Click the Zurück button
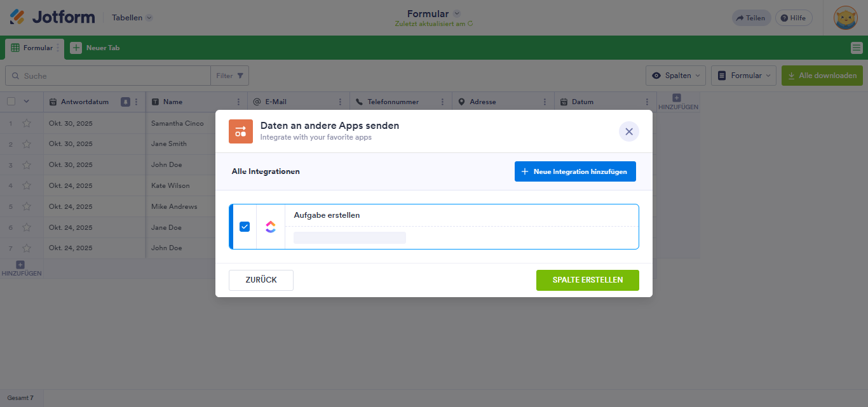Screen dimensions: 868x407 [261, 280]
